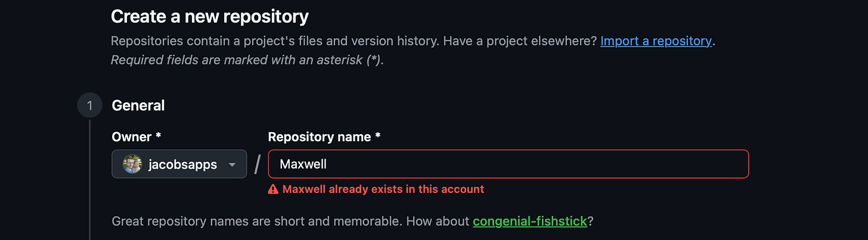
Task: Click the General section heading
Action: [138, 105]
